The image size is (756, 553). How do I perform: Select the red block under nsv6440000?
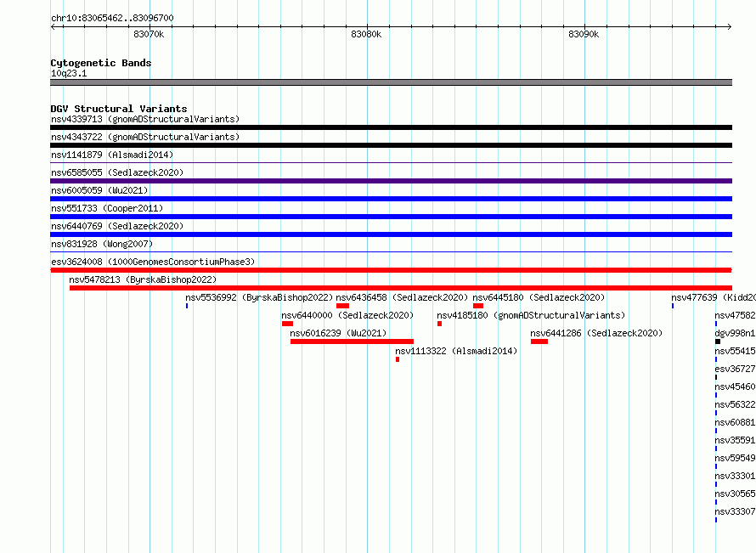click(x=287, y=324)
